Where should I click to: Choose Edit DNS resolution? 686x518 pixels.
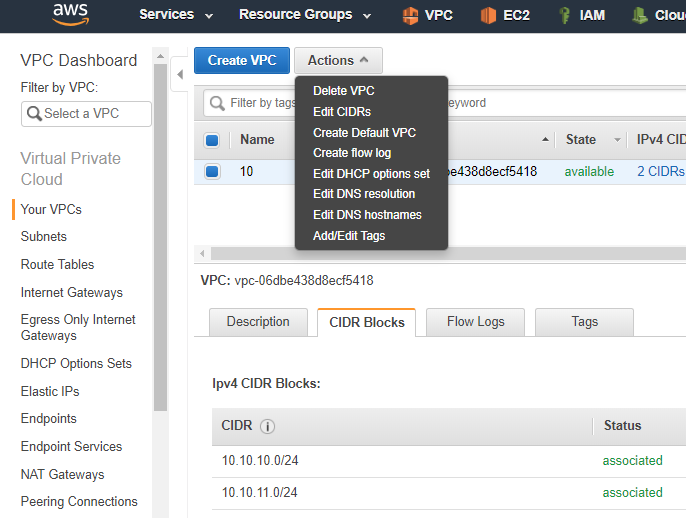coord(364,194)
